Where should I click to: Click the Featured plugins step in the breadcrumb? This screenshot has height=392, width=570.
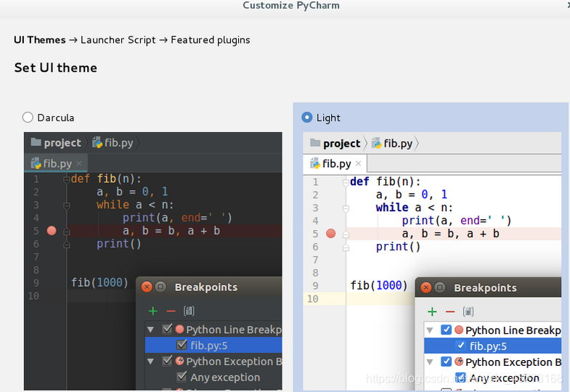(211, 40)
